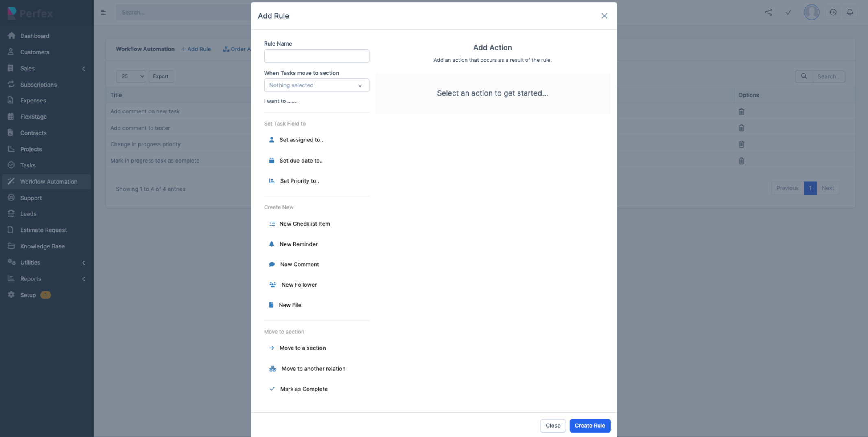
Task: Toggle the sidebar menu hamburger icon
Action: coord(103,12)
